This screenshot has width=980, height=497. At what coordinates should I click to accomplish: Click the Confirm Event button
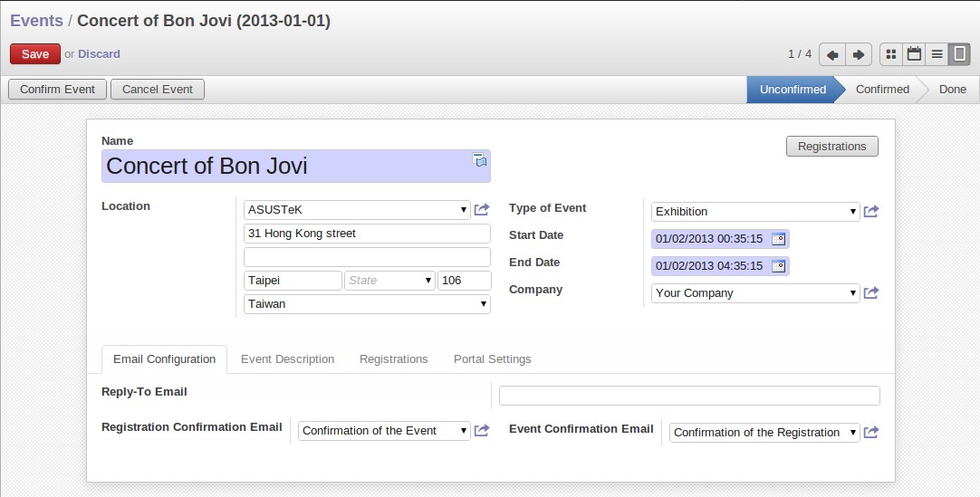(x=57, y=90)
